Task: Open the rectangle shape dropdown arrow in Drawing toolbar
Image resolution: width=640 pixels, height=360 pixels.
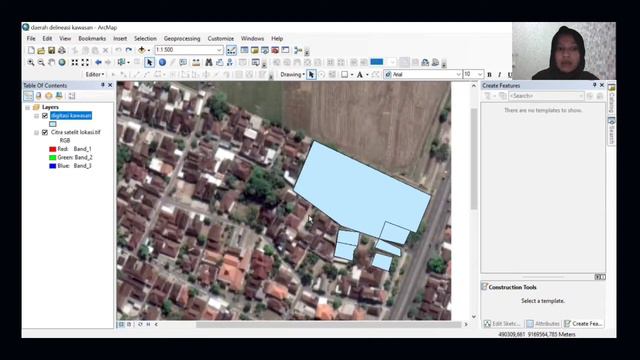Action: pos(351,75)
